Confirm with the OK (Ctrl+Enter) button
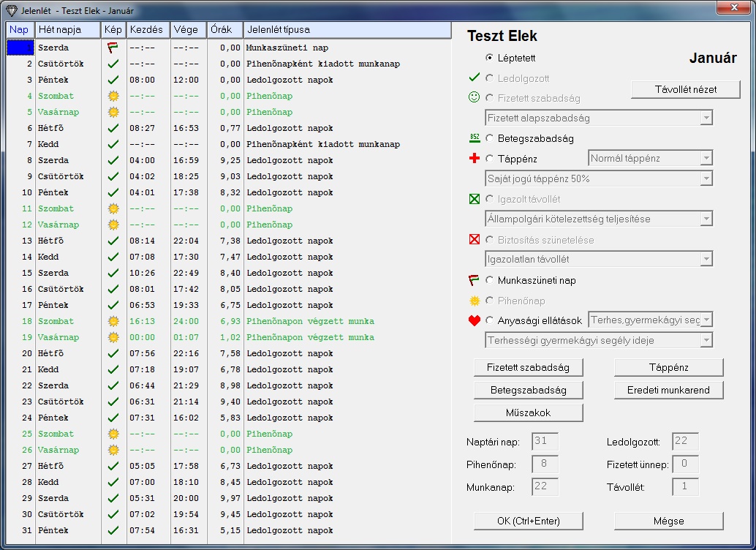The image size is (756, 550). pyautogui.click(x=528, y=521)
